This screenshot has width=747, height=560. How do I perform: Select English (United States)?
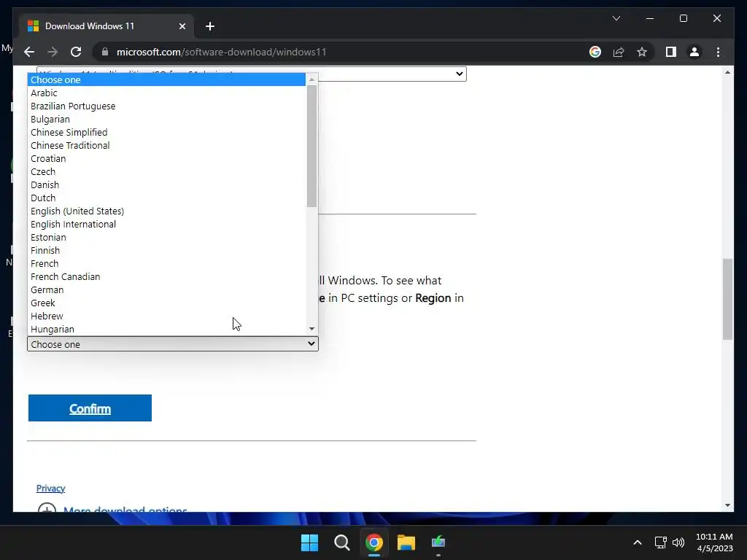[x=166, y=211]
